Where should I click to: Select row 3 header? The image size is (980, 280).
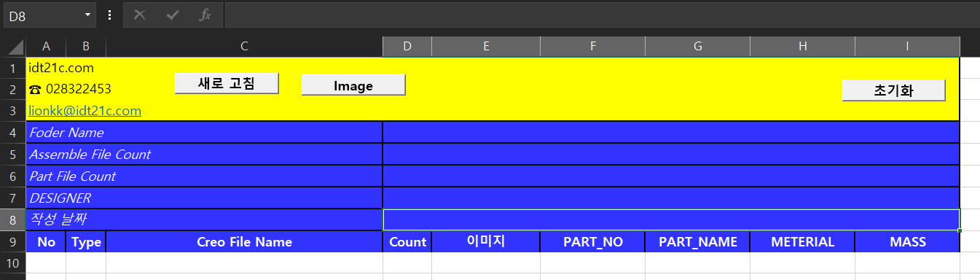13,111
